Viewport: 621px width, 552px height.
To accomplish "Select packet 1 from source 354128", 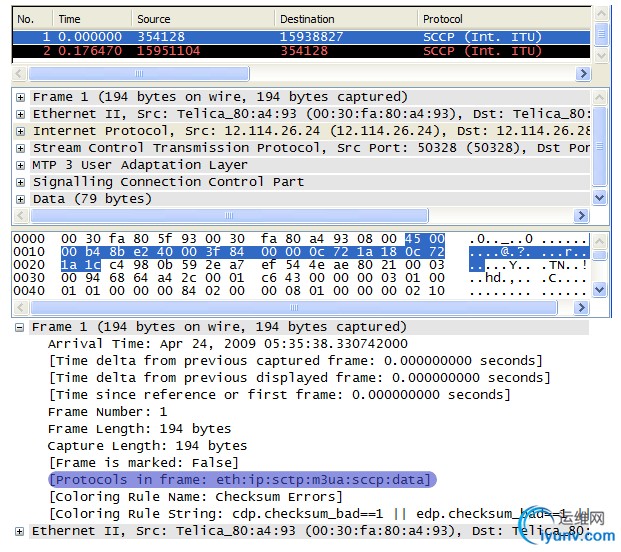I will click(x=301, y=37).
